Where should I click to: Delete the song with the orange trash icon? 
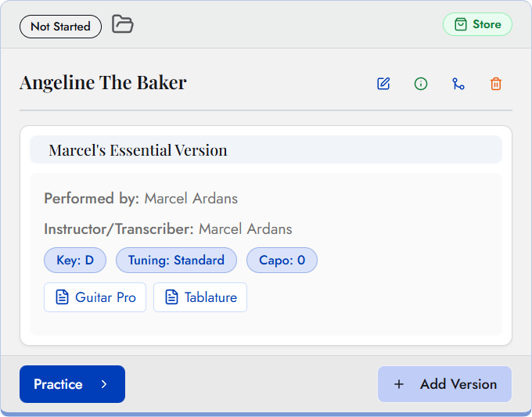coord(496,84)
